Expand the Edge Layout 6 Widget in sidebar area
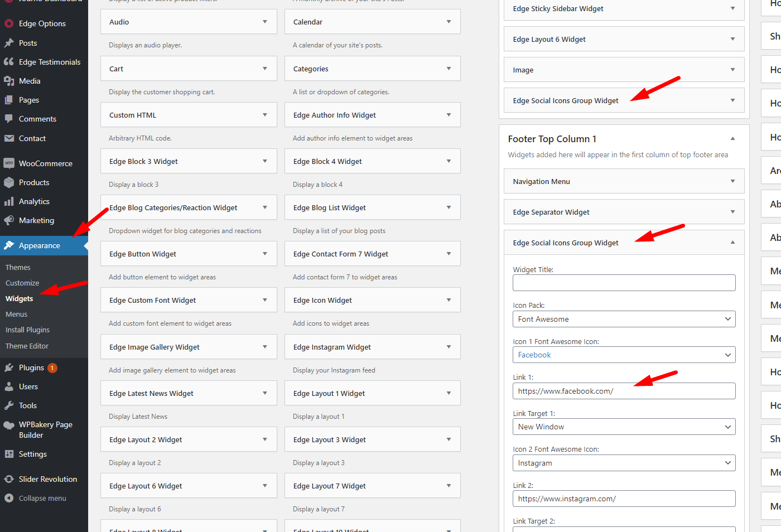 coord(732,39)
